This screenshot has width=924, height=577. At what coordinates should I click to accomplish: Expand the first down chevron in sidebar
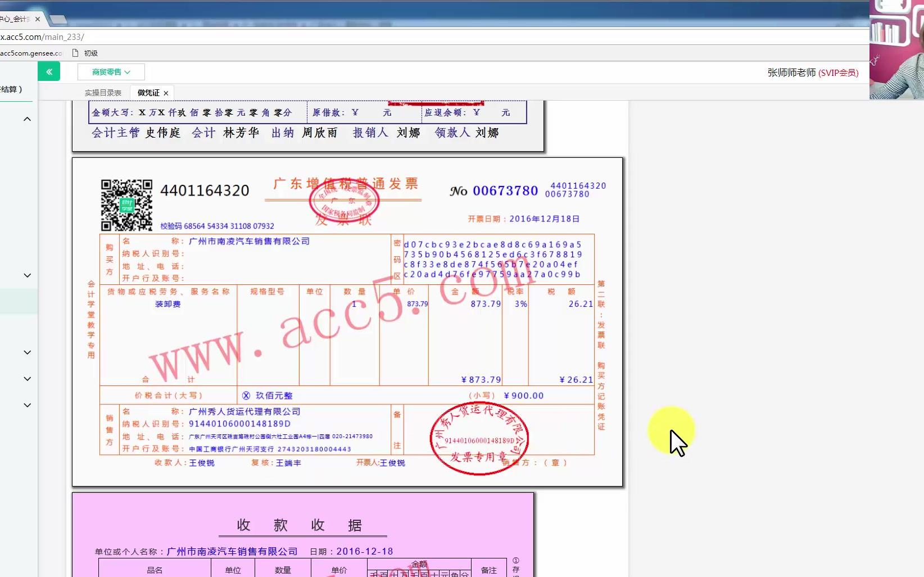(x=27, y=275)
